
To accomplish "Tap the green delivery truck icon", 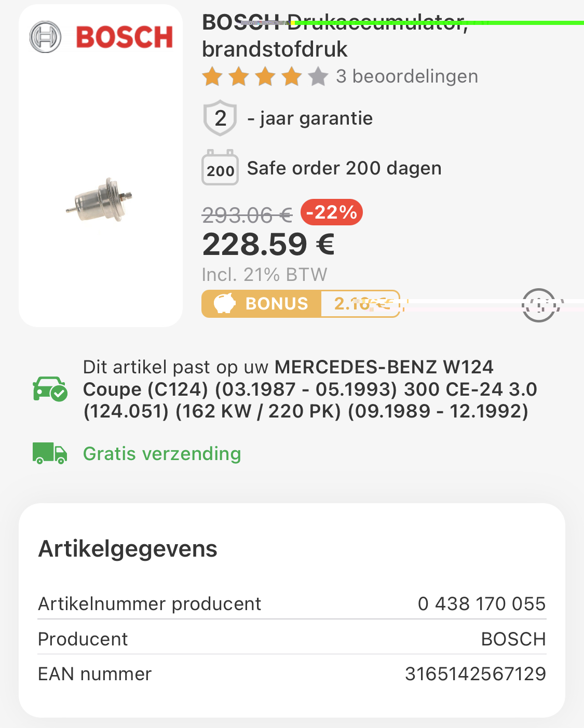I will (x=50, y=453).
